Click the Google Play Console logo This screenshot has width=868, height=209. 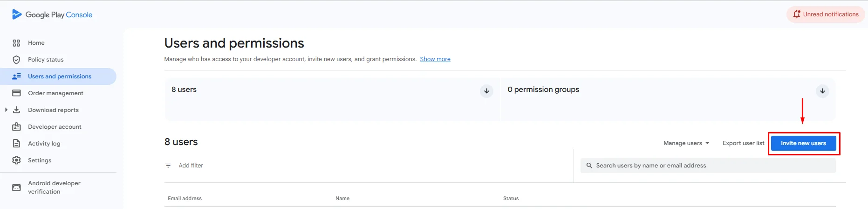[52, 15]
